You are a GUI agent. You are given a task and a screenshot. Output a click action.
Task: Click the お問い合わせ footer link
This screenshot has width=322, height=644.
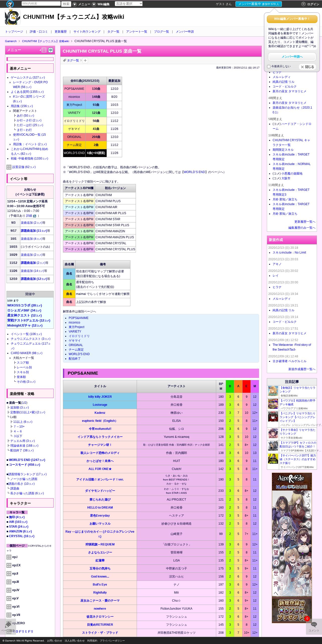(x=54, y=640)
